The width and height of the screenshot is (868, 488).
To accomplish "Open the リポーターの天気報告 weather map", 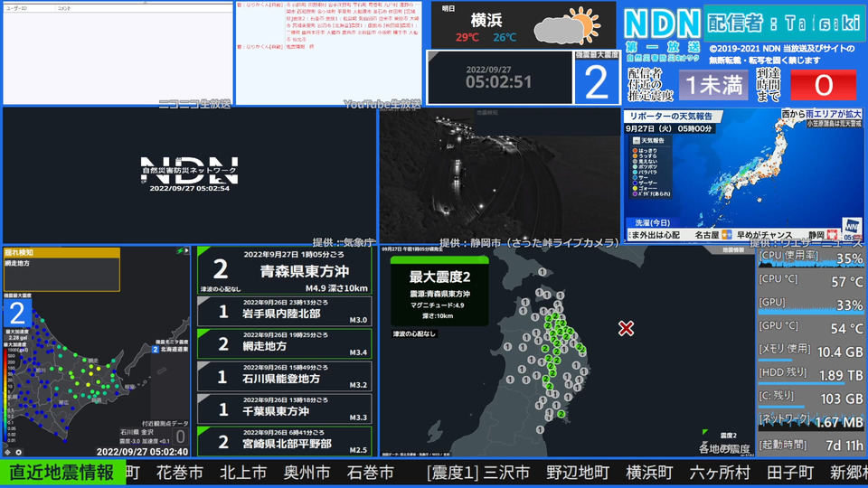I will click(x=743, y=176).
